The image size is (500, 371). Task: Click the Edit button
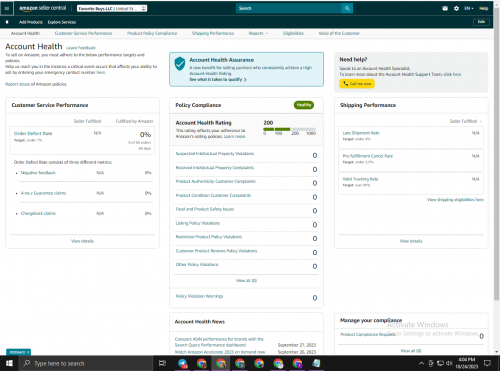click(x=481, y=22)
